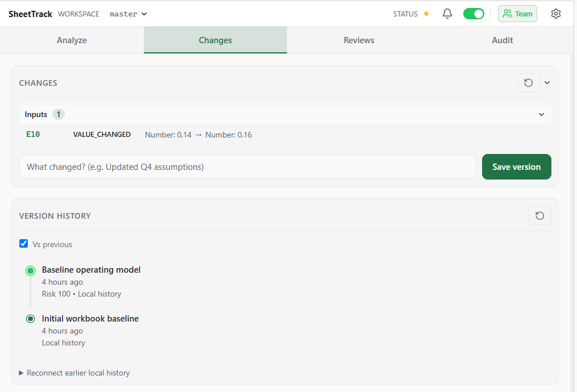Collapse the Inputs group chevron
This screenshot has height=392, width=577.
(x=541, y=114)
